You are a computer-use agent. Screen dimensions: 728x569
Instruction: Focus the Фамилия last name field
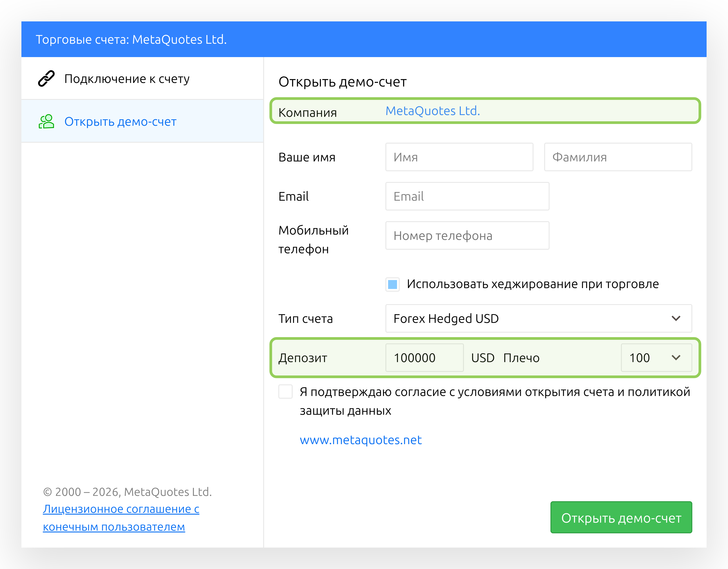point(618,157)
